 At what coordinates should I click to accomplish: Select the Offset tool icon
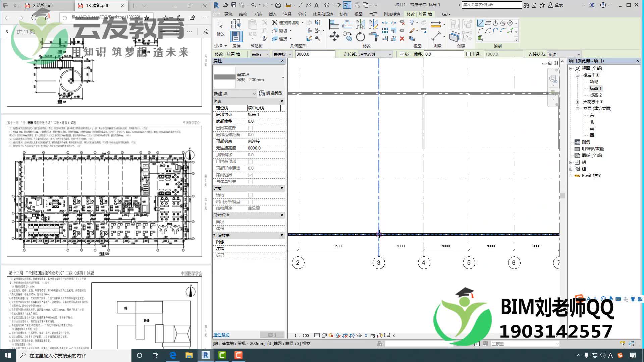[347, 24]
